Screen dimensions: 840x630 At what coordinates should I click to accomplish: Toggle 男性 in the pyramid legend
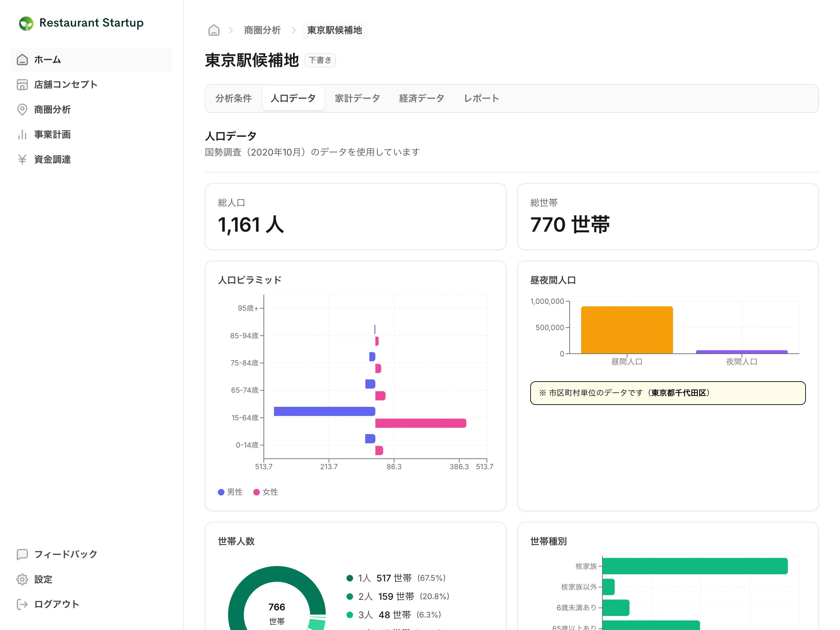(230, 492)
